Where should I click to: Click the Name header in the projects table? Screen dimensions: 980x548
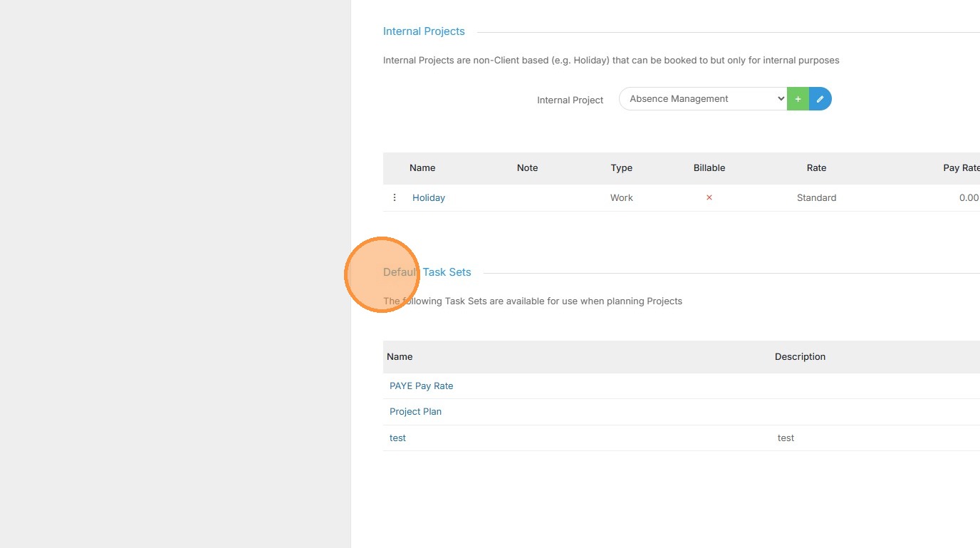tap(422, 168)
